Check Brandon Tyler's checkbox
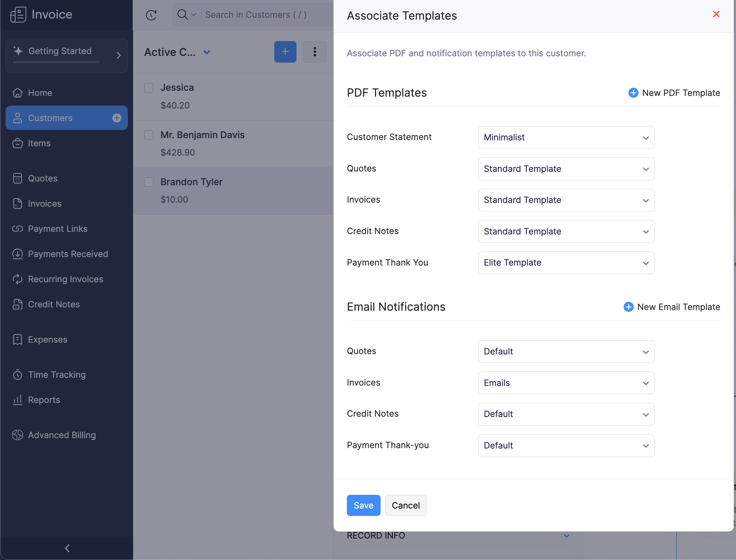Viewport: 736px width, 560px height. click(149, 182)
